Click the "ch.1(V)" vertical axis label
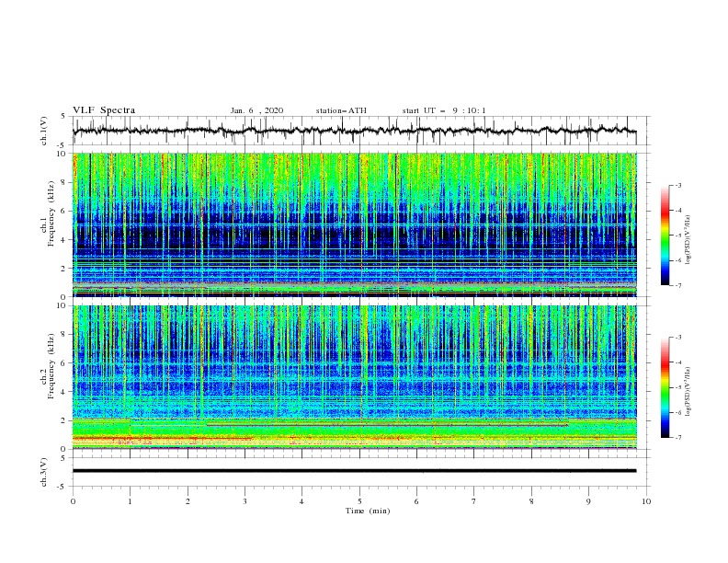The height and width of the screenshot is (563, 728). coord(44,131)
